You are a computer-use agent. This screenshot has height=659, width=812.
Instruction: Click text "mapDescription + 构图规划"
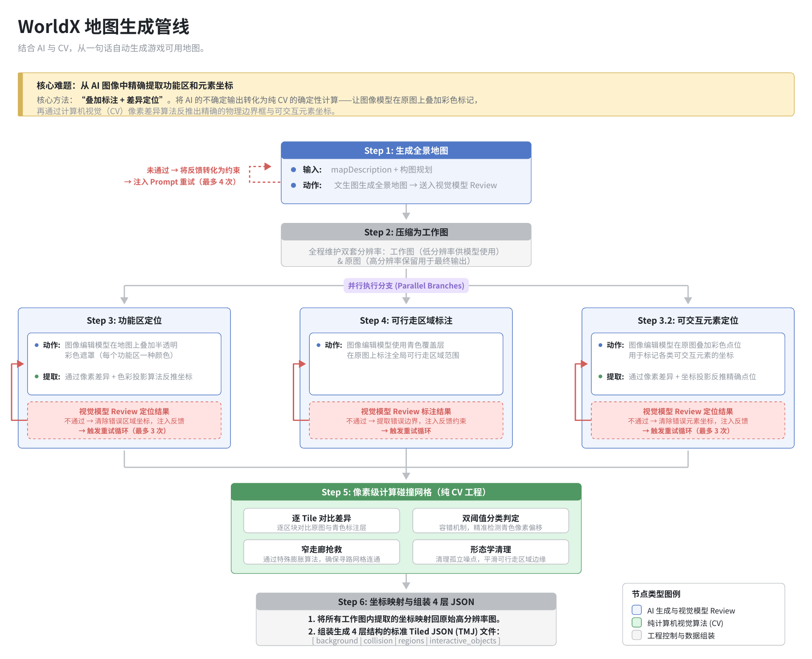381,169
